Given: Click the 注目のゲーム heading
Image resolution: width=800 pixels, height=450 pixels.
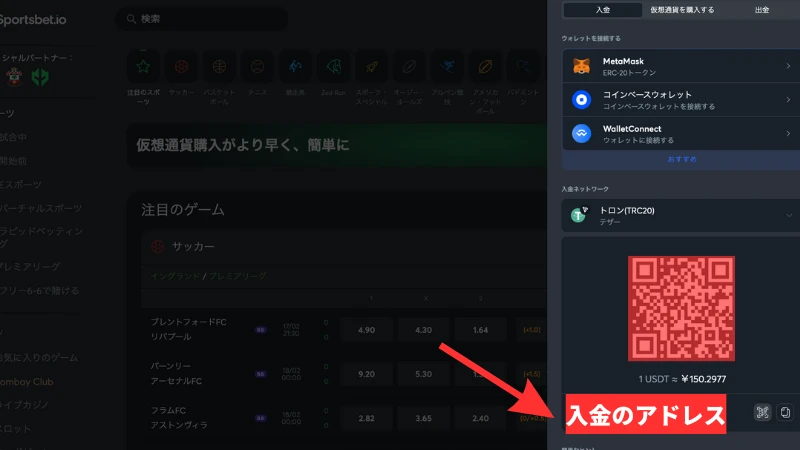Looking at the screenshot, I should (183, 210).
